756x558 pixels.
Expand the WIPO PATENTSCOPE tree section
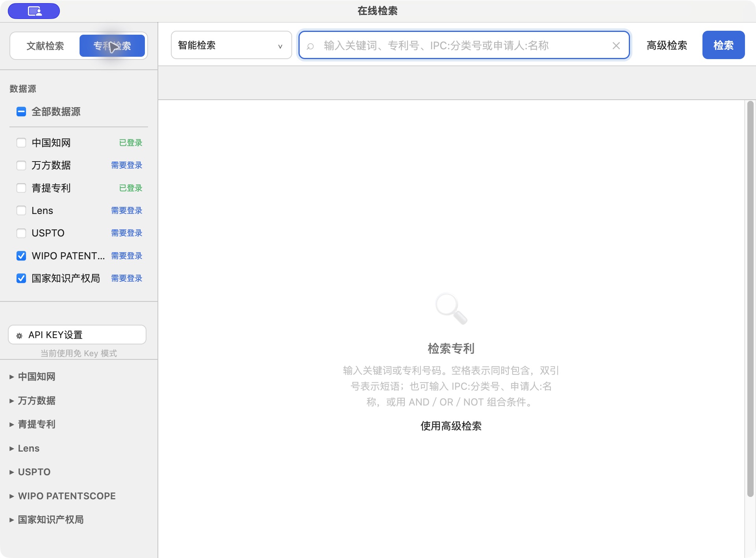tap(11, 497)
